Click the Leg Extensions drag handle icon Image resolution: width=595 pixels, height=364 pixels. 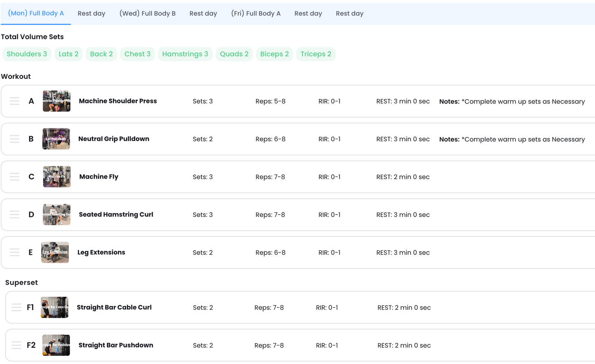pyautogui.click(x=14, y=252)
